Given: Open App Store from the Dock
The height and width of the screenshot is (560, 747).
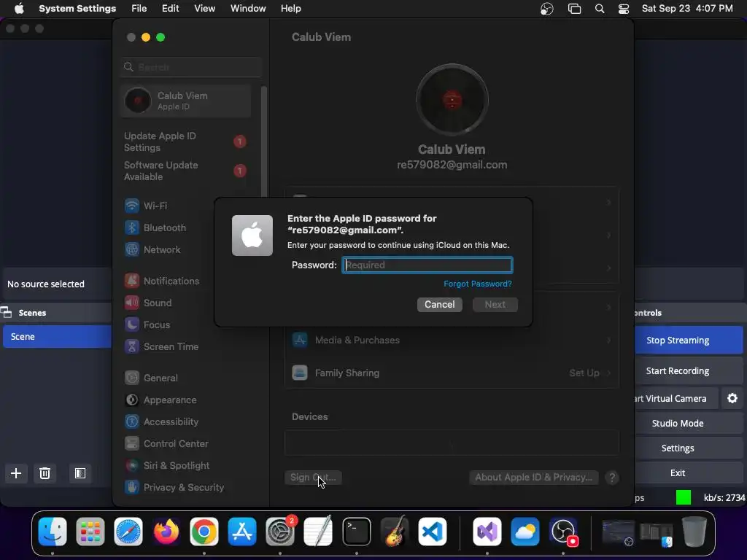Looking at the screenshot, I should click(242, 532).
